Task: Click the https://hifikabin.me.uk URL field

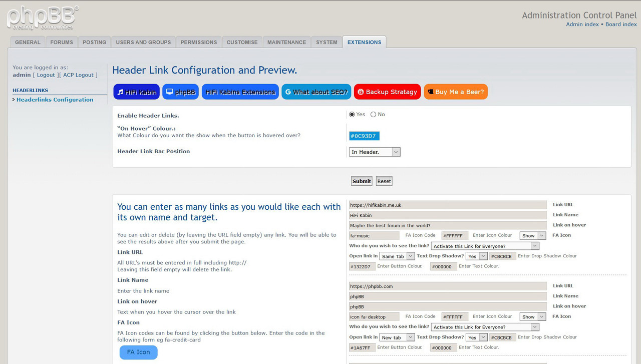Action: (448, 205)
